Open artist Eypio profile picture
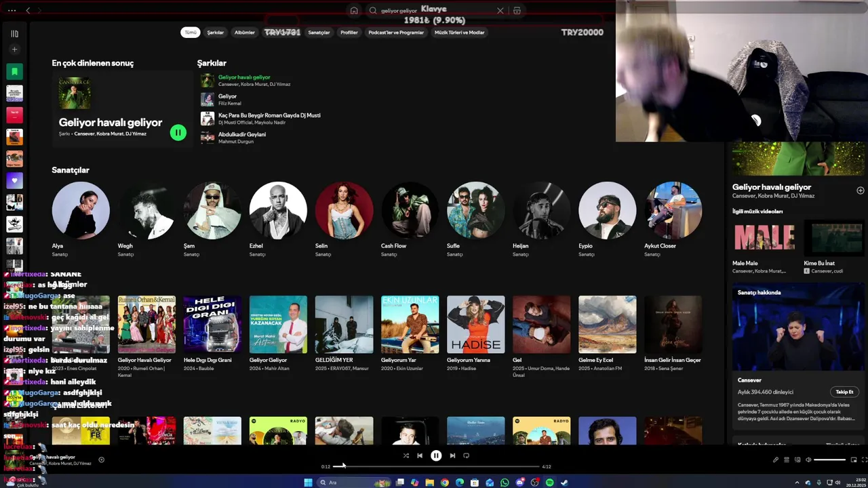 [607, 210]
